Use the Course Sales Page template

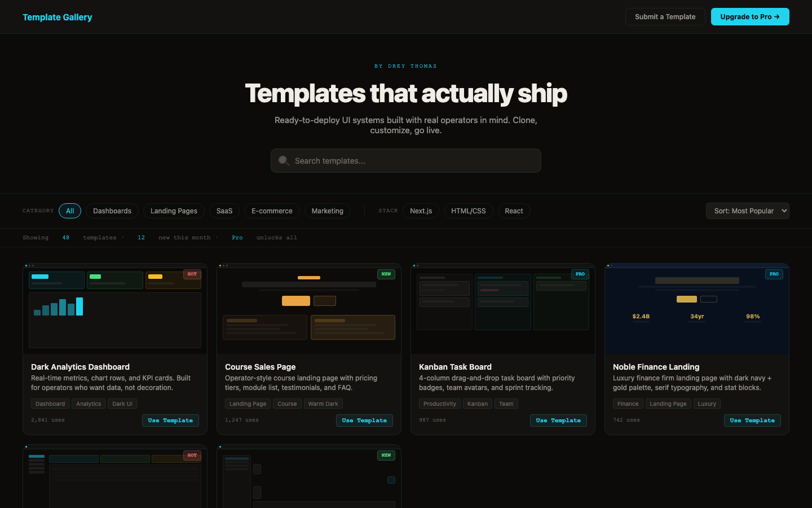click(x=364, y=421)
